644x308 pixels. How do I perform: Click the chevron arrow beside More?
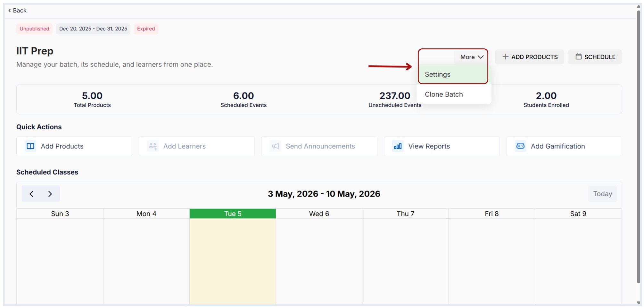tap(481, 57)
